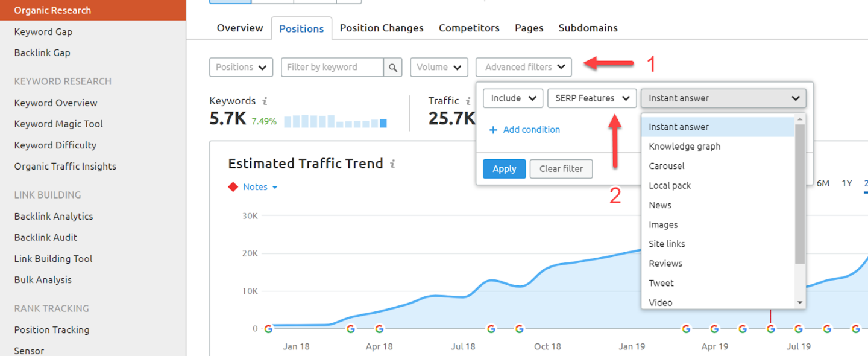Open Keyword Magic Tool in sidebar
Image resolution: width=868 pixels, height=356 pixels.
point(58,124)
